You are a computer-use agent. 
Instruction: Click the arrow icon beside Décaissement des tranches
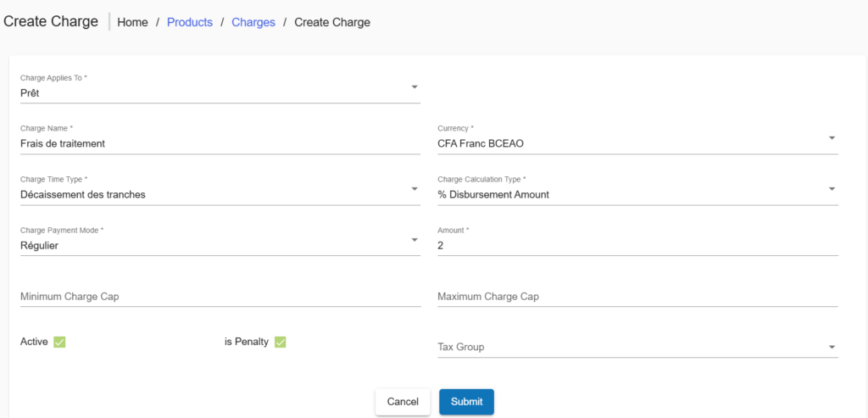click(x=414, y=188)
